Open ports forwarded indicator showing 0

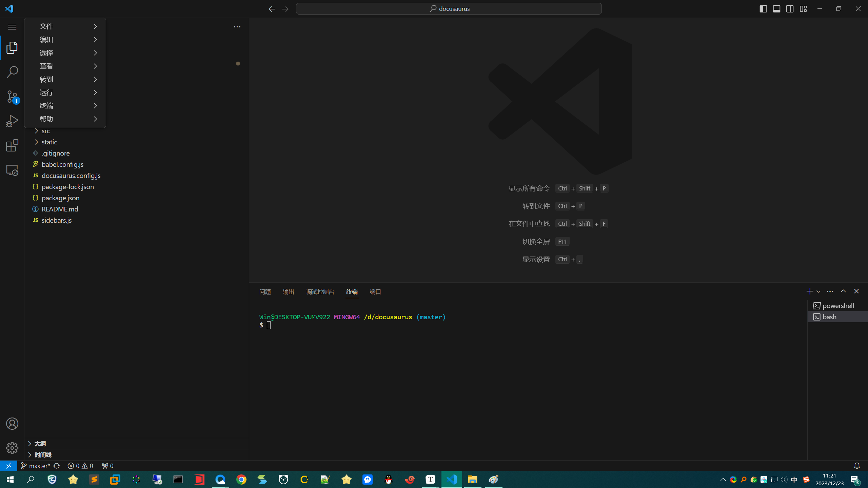click(107, 466)
